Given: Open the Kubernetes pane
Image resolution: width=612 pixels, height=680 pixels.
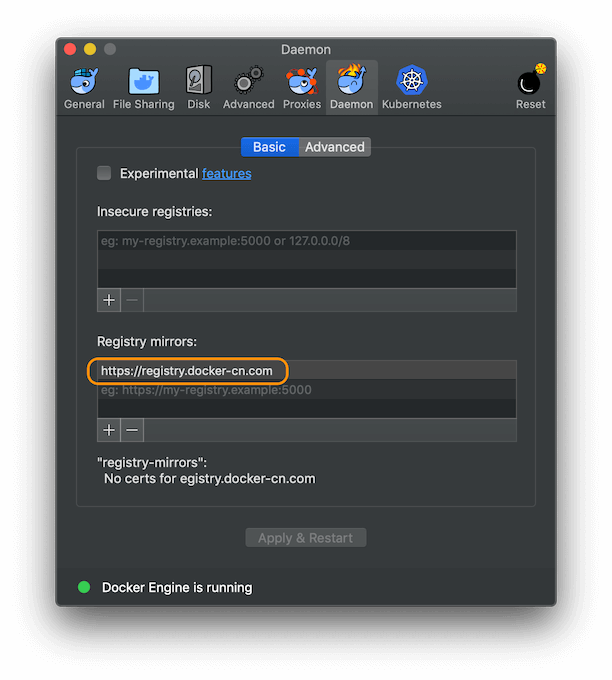Looking at the screenshot, I should [412, 88].
